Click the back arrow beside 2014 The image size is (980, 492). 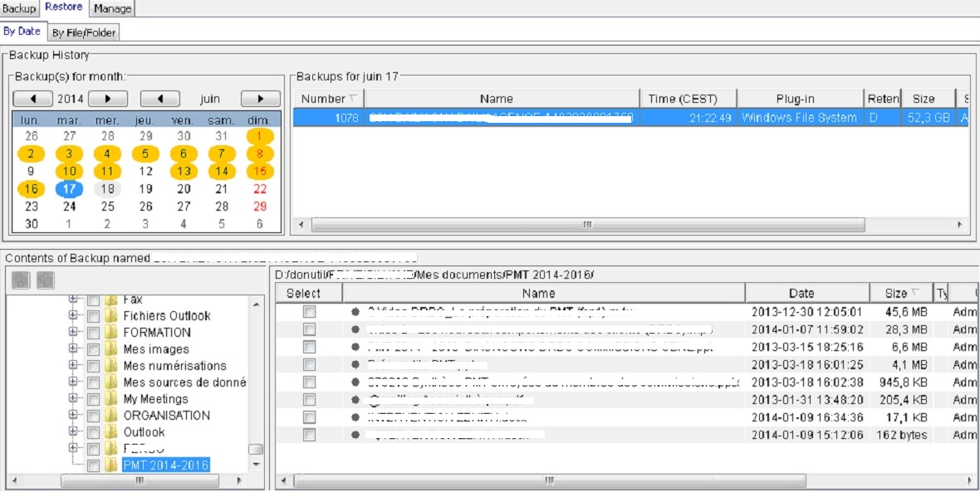pos(32,97)
